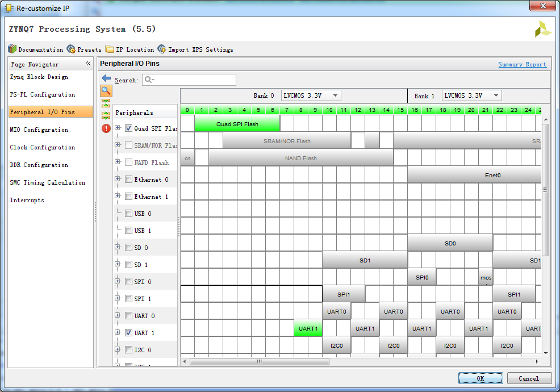Enable the USB 0 checkbox
This screenshot has width=560, height=392.
tap(128, 214)
